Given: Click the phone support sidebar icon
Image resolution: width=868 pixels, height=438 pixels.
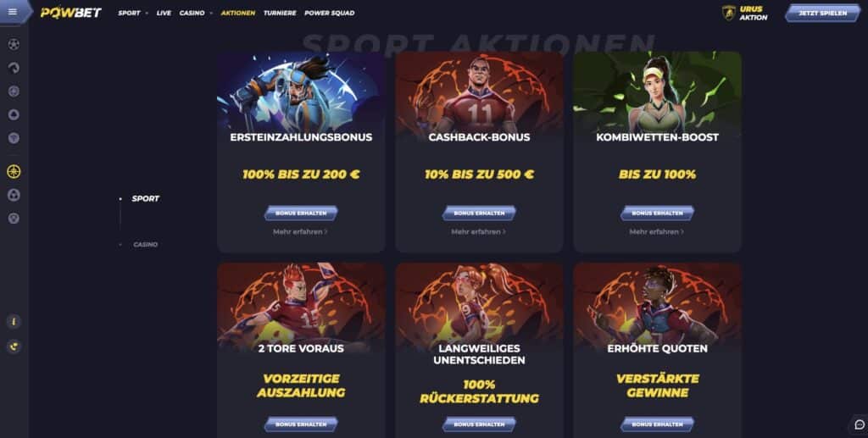Looking at the screenshot, I should (x=14, y=347).
